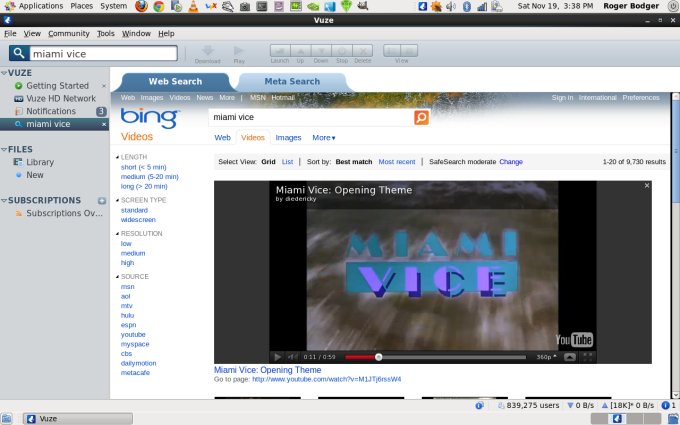The height and width of the screenshot is (425, 680).
Task: Click the Play toolbar icon
Action: pyautogui.click(x=239, y=50)
